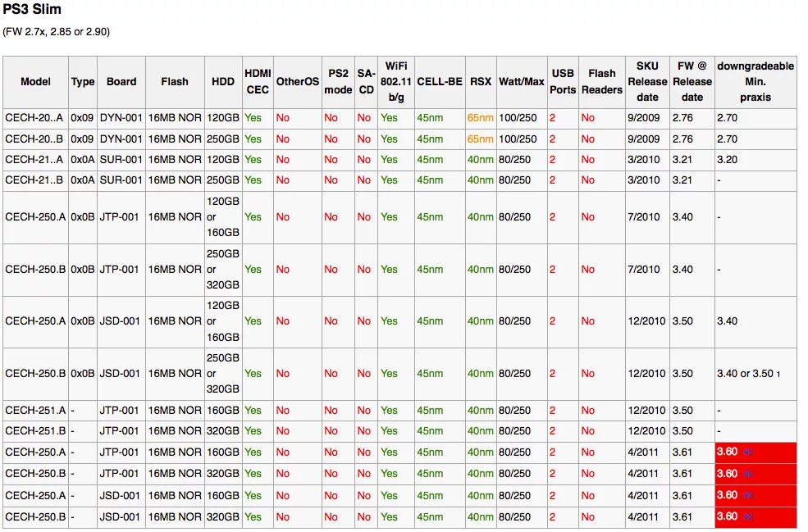The width and height of the screenshot is (808, 532).
Task: Click the "SA-CD" column header
Action: tap(366, 81)
